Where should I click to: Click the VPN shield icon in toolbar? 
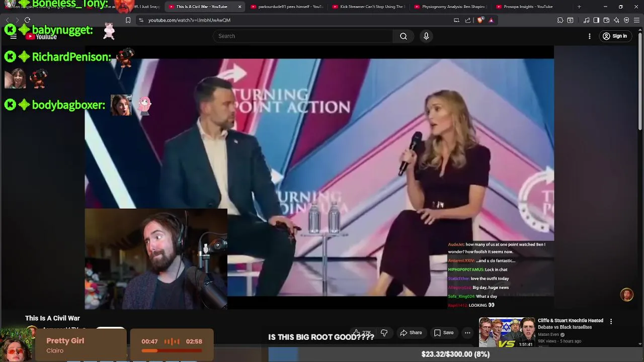point(626,20)
